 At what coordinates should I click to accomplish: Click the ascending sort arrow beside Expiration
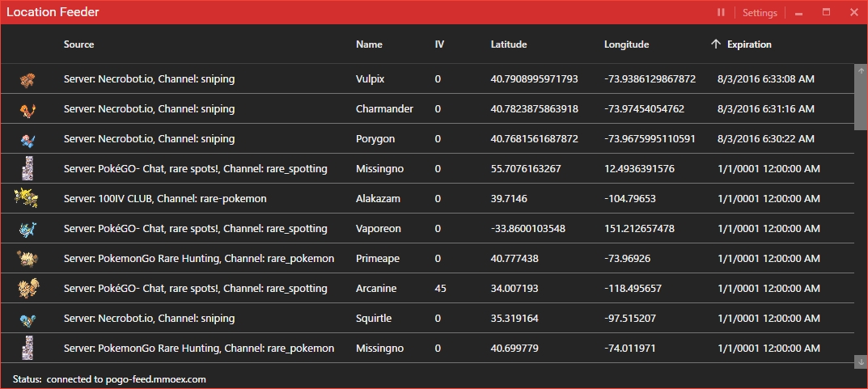point(716,44)
